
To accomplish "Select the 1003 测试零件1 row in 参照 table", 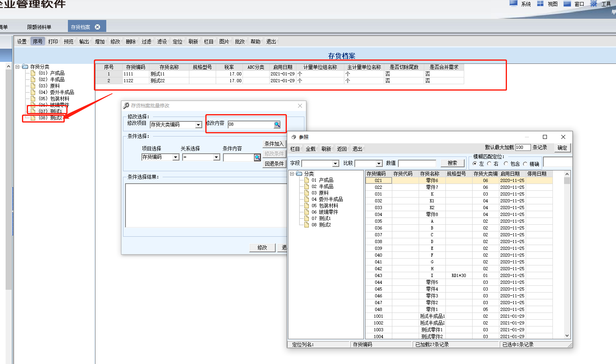I will tap(459, 330).
